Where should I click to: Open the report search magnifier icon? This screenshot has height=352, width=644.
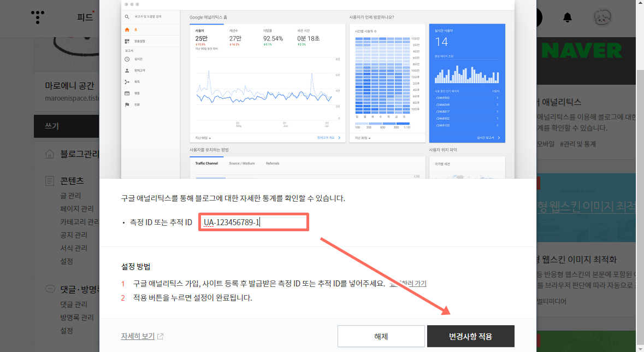[x=126, y=16]
